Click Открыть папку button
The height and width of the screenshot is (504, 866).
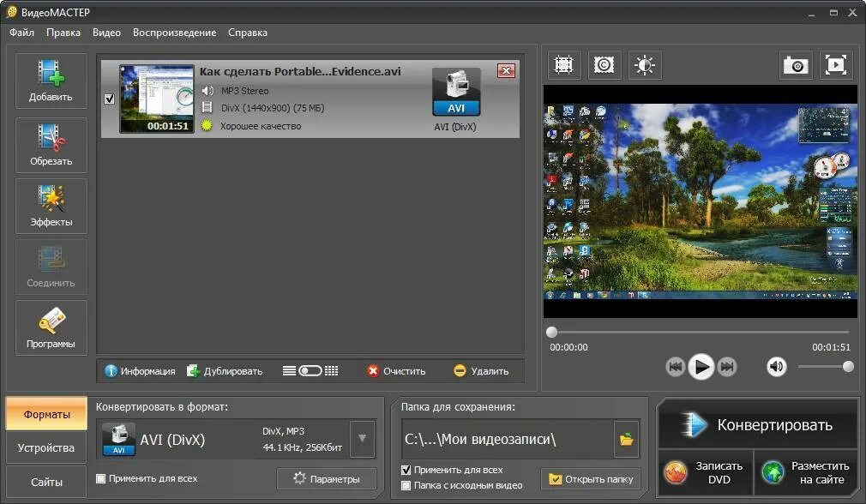click(x=591, y=479)
